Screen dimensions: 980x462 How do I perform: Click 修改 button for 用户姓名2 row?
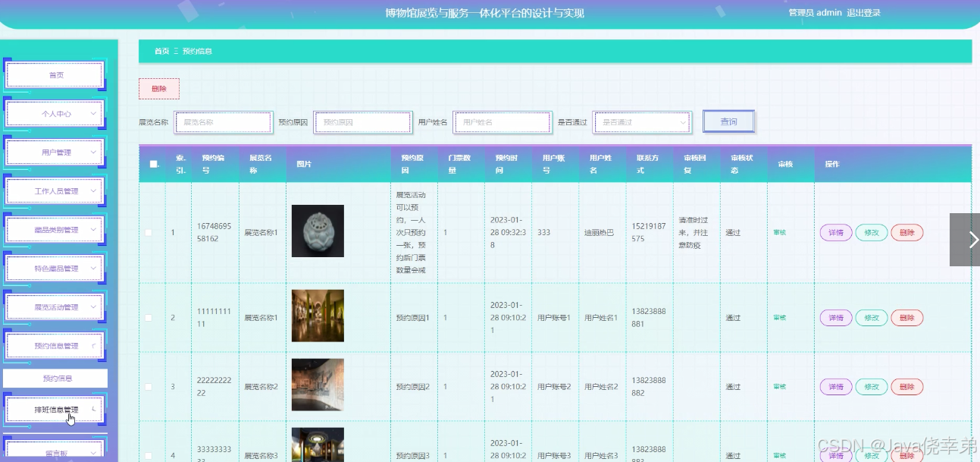tap(872, 387)
